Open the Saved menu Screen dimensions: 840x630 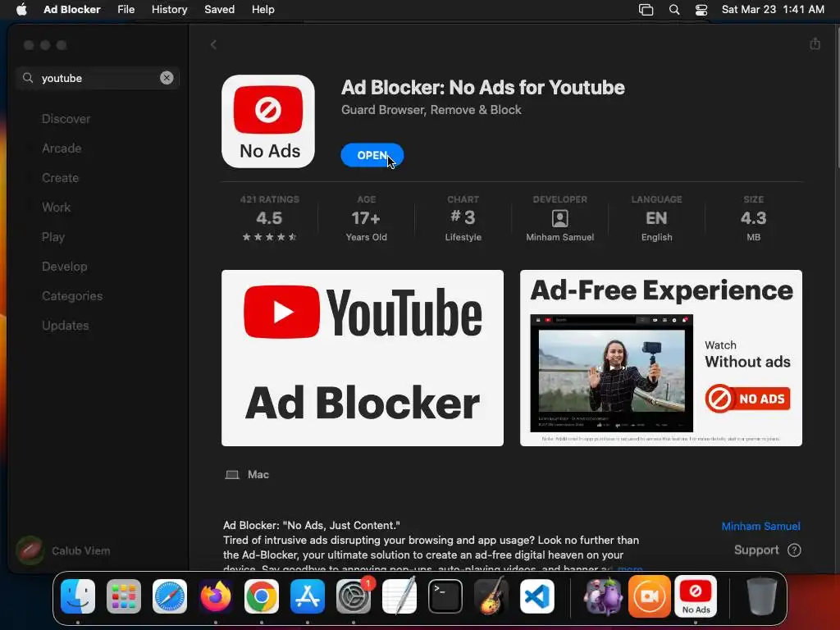coord(219,10)
